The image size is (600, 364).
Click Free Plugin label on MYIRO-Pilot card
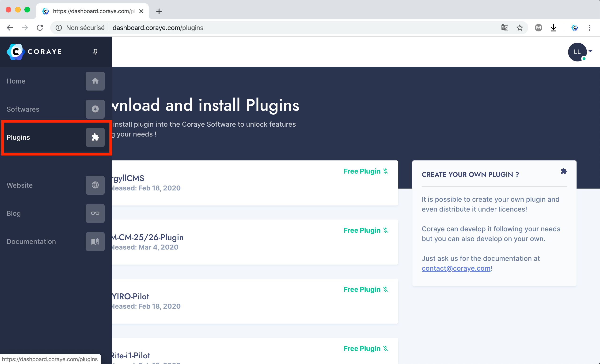pos(362,289)
